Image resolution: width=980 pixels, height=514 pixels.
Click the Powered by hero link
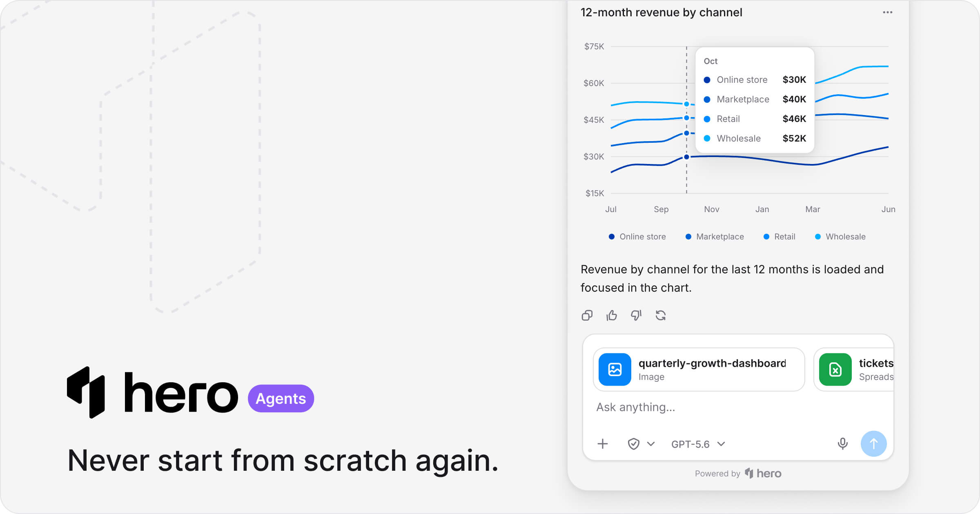(738, 473)
